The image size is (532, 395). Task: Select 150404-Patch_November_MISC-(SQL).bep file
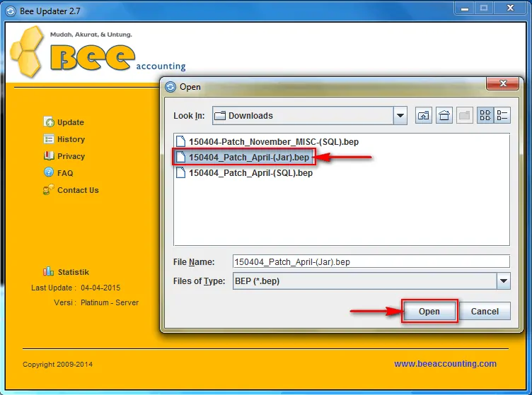click(267, 141)
